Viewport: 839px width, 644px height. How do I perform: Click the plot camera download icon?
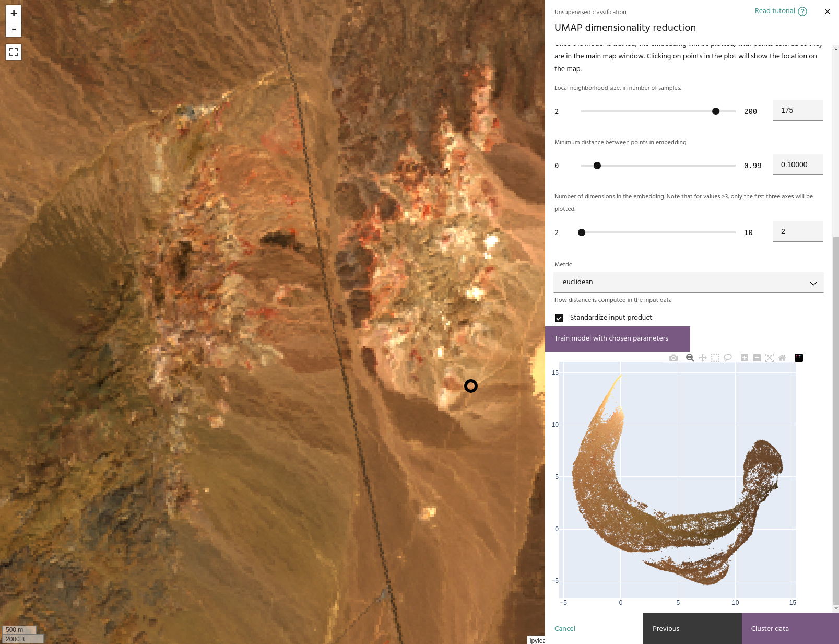click(673, 358)
